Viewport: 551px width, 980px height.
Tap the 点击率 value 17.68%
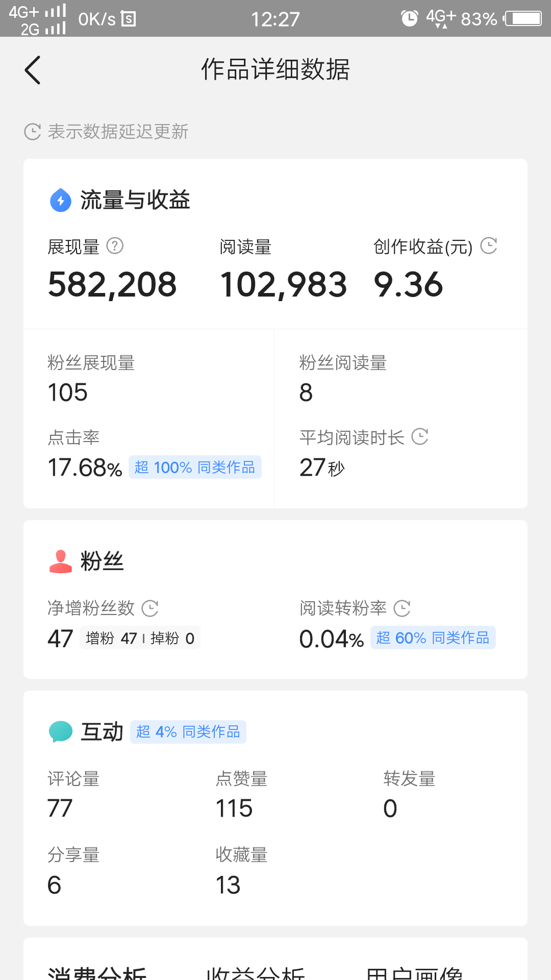pos(85,468)
